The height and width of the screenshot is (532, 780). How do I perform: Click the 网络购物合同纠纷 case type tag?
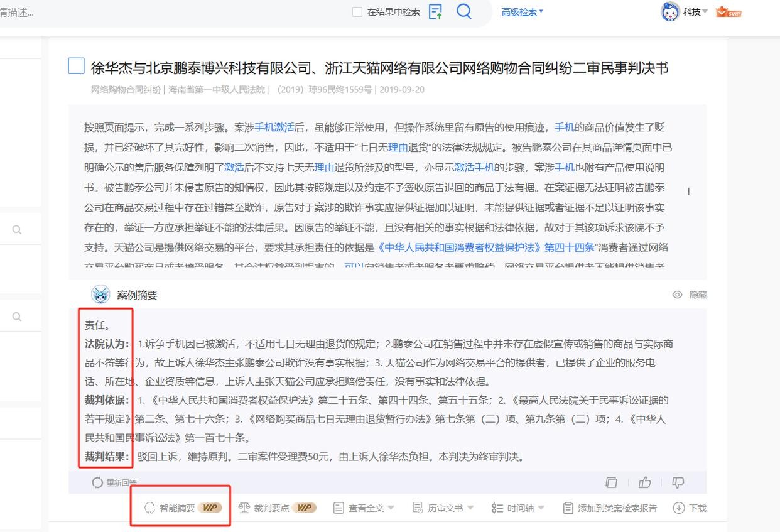click(126, 89)
